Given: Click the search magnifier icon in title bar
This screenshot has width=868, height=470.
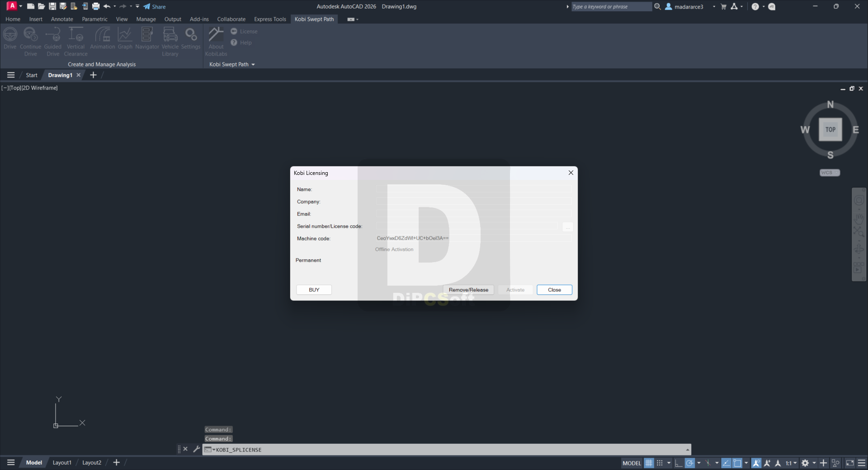Looking at the screenshot, I should coord(657,6).
